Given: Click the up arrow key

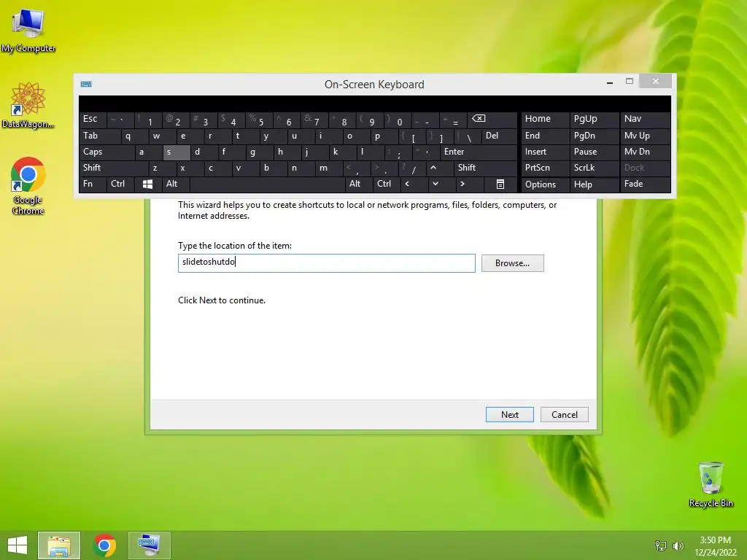Looking at the screenshot, I should coord(441,168).
